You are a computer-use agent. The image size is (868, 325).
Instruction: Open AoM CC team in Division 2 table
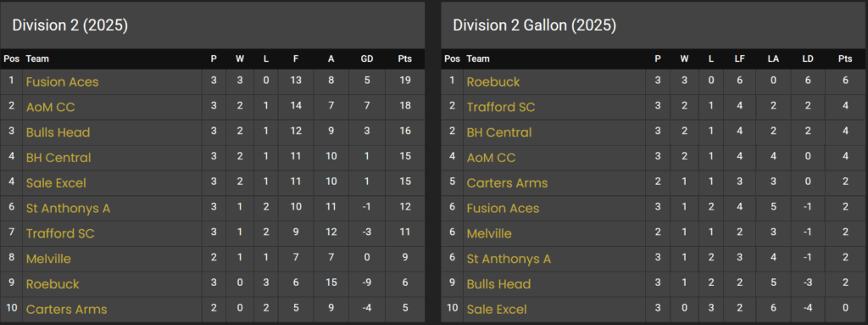coord(50,107)
